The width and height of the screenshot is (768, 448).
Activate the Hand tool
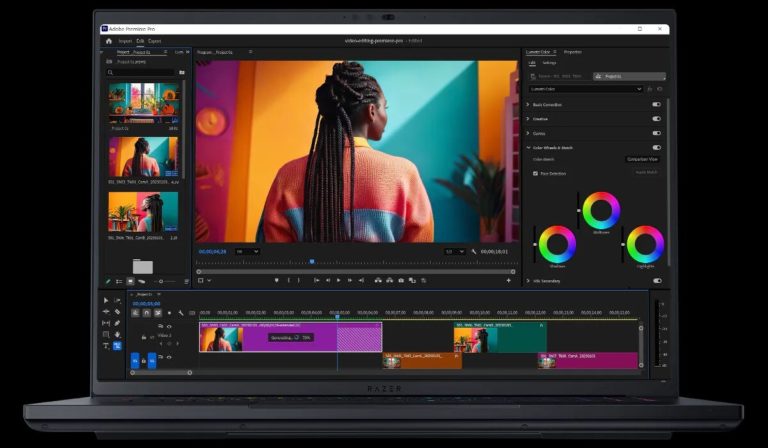click(x=118, y=334)
